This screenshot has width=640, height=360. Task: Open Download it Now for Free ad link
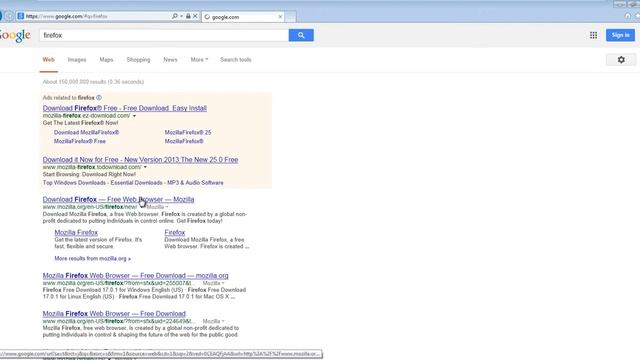click(140, 160)
